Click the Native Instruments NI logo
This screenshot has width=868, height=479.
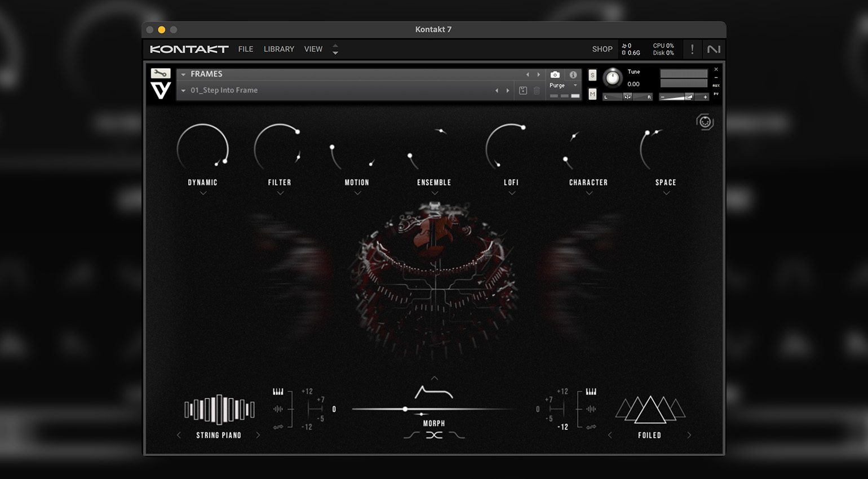(714, 49)
